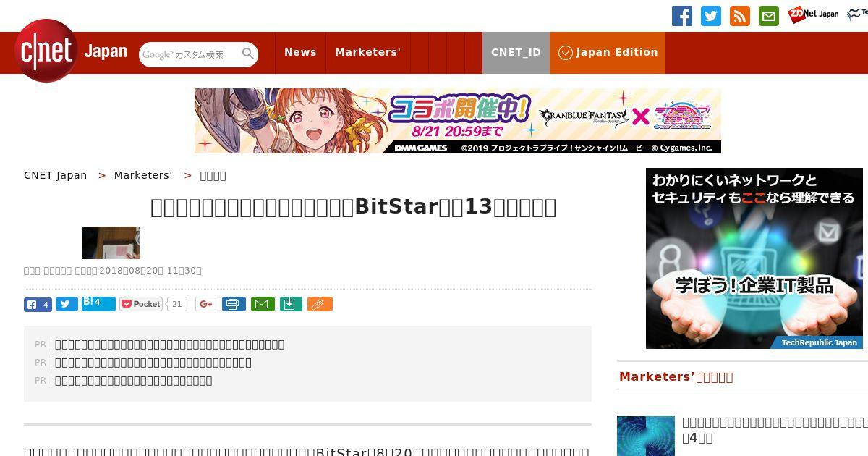Click the Marketers' breadcrumb link

tap(143, 175)
